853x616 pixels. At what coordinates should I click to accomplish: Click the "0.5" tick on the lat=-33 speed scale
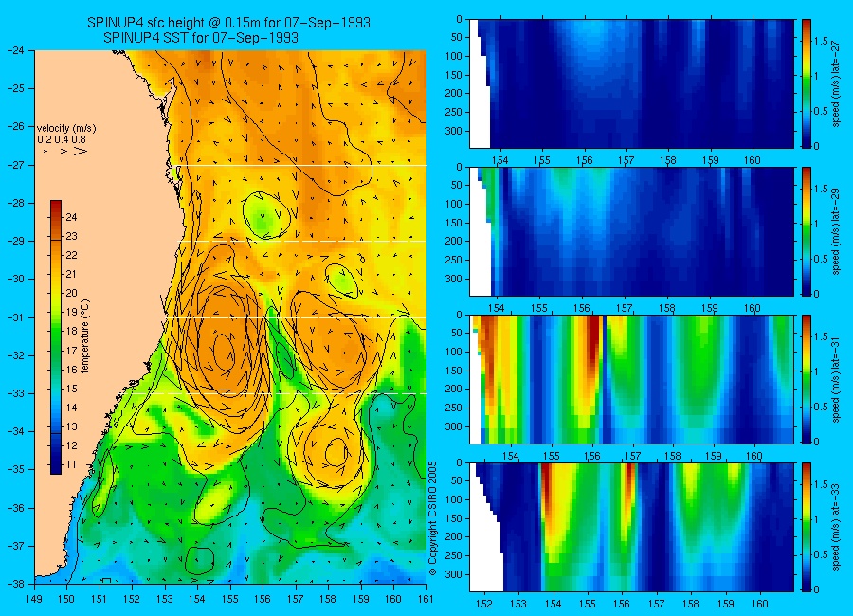822,554
